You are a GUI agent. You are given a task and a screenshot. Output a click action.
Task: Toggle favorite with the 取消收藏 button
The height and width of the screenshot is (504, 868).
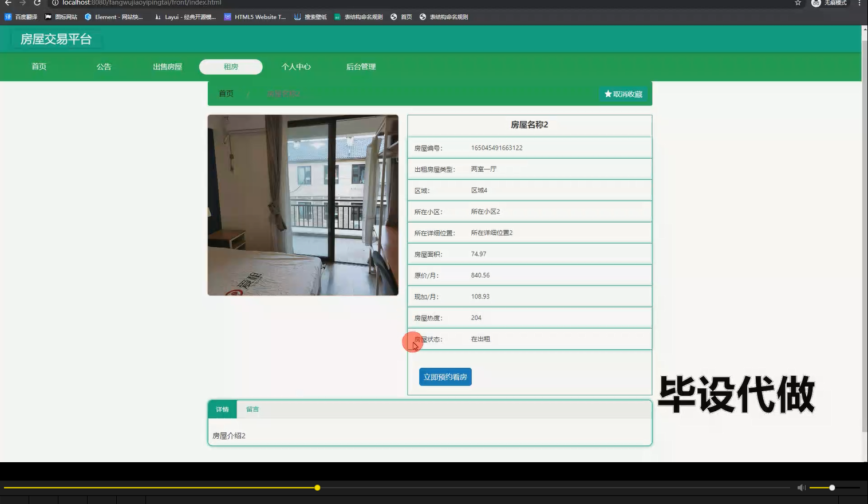pos(624,93)
